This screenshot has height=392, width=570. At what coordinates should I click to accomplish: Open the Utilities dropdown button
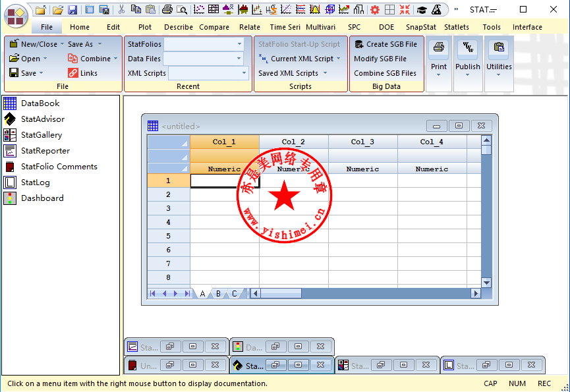[499, 63]
